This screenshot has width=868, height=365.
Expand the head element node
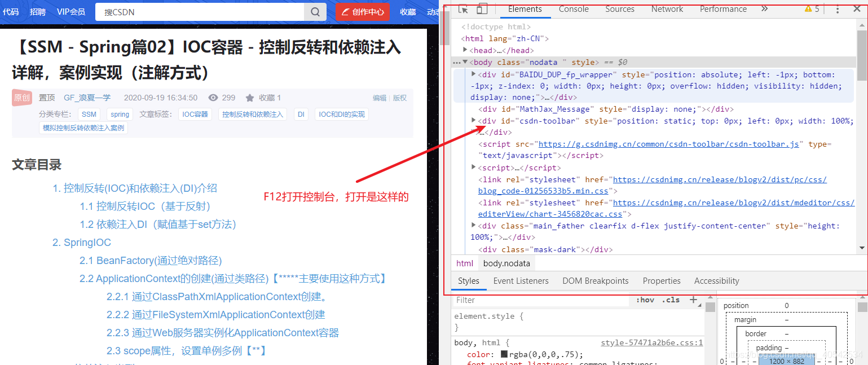(x=465, y=50)
